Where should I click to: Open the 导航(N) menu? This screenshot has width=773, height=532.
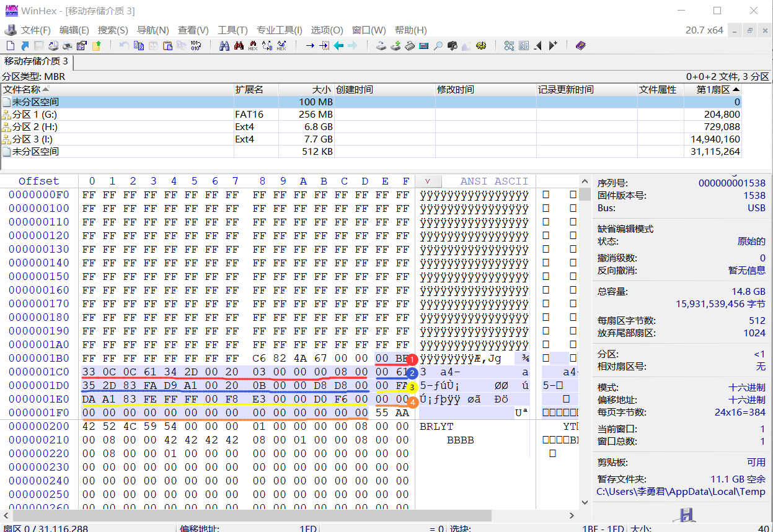[x=152, y=30]
